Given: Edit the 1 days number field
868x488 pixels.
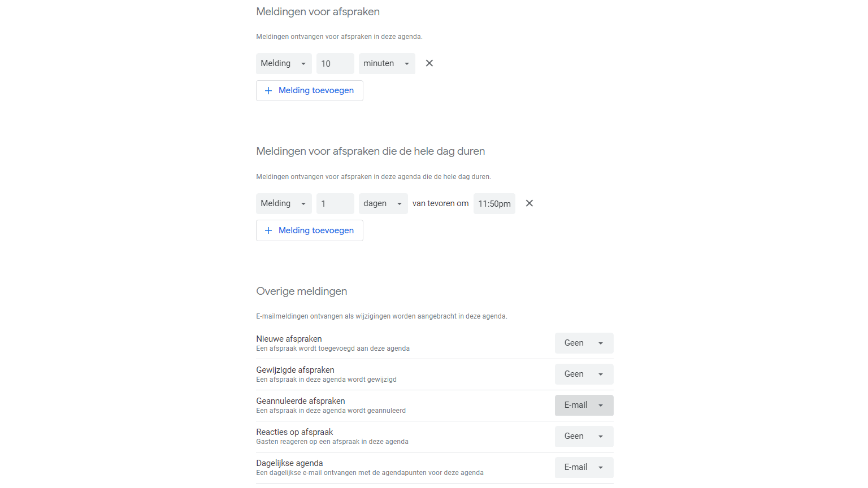Looking at the screenshot, I should click(x=335, y=203).
